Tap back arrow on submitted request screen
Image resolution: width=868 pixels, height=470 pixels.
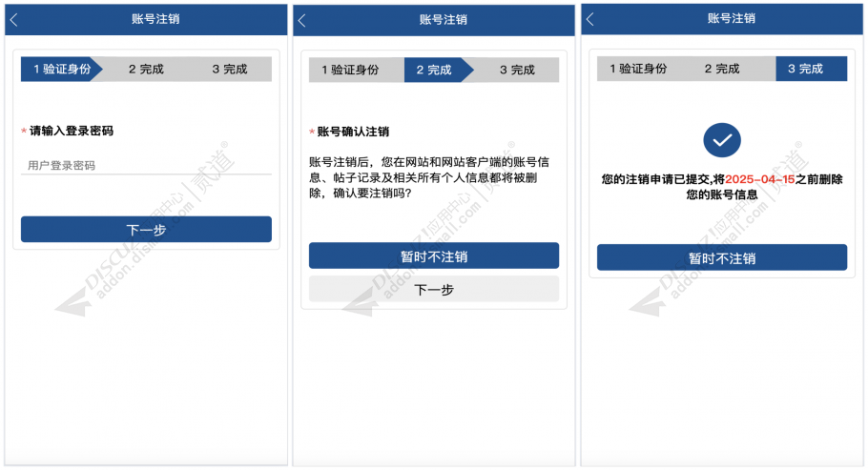coord(589,19)
